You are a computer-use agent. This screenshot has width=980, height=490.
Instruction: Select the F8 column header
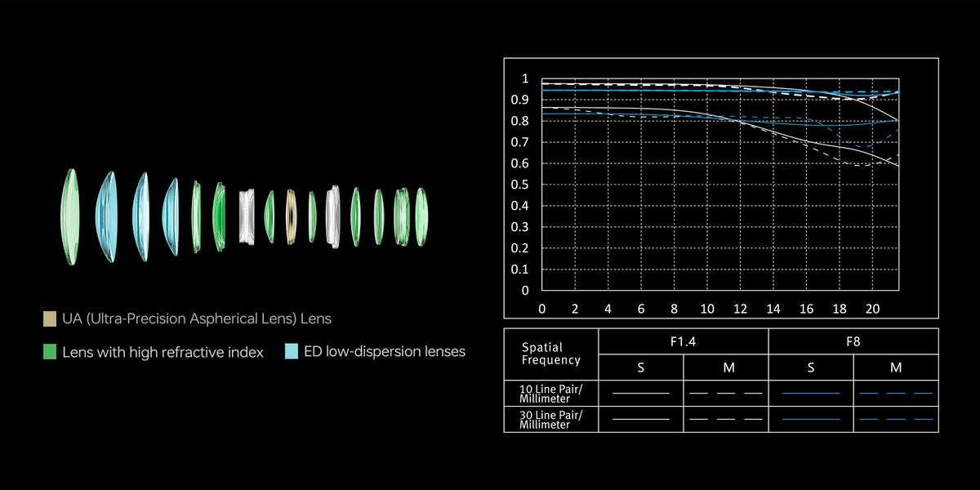[x=853, y=341]
